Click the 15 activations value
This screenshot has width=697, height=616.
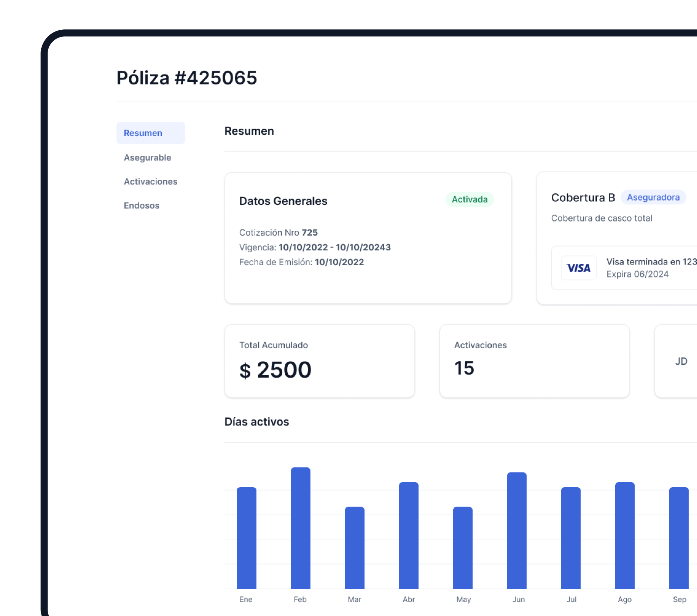[x=464, y=368]
